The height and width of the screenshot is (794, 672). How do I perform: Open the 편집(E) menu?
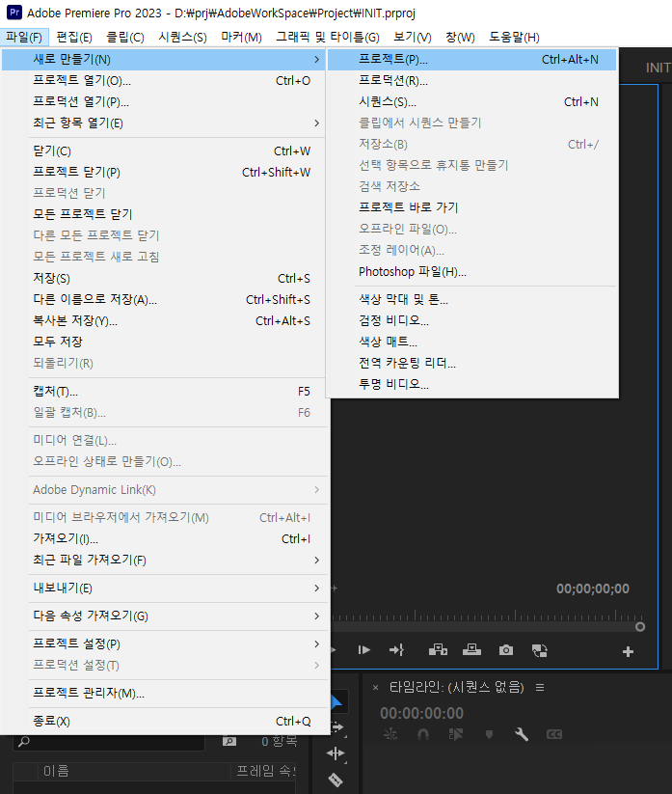point(74,38)
